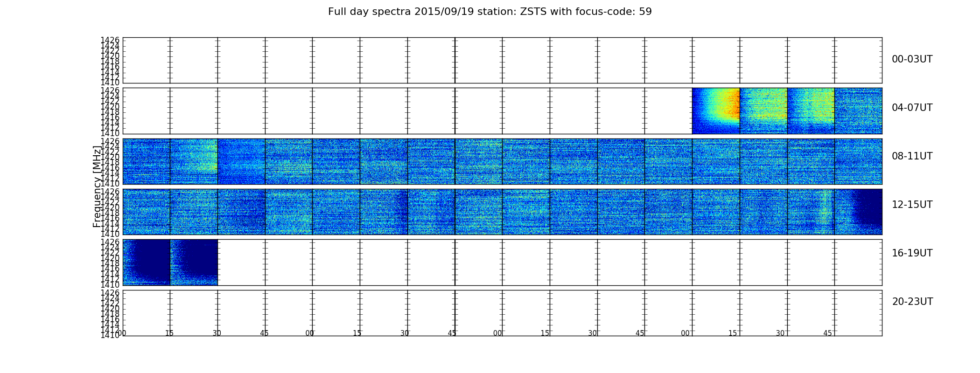Click the empty 00-03UT plot panel
Image resolution: width=980 pixels, height=373 pixels.
502,60
